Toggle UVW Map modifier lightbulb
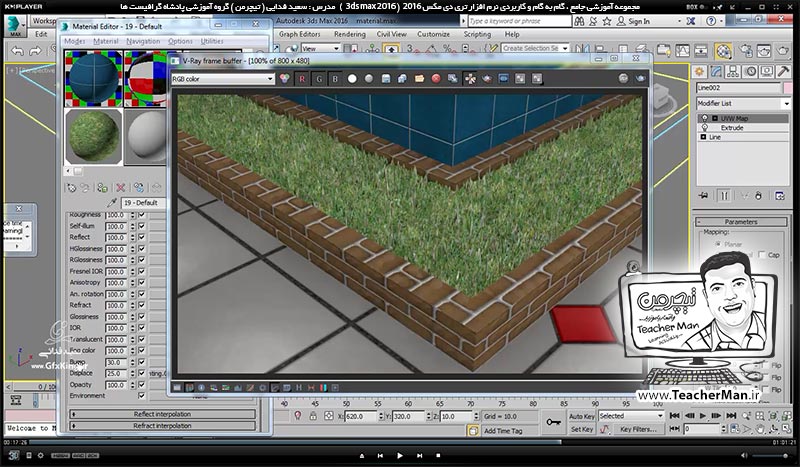The height and width of the screenshot is (467, 800). coord(705,118)
